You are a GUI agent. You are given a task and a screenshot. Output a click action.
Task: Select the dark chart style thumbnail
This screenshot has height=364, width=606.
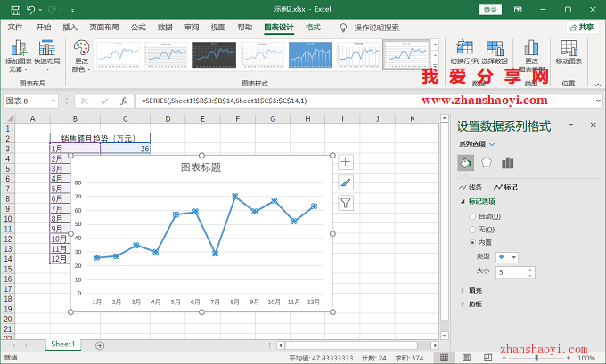click(214, 55)
